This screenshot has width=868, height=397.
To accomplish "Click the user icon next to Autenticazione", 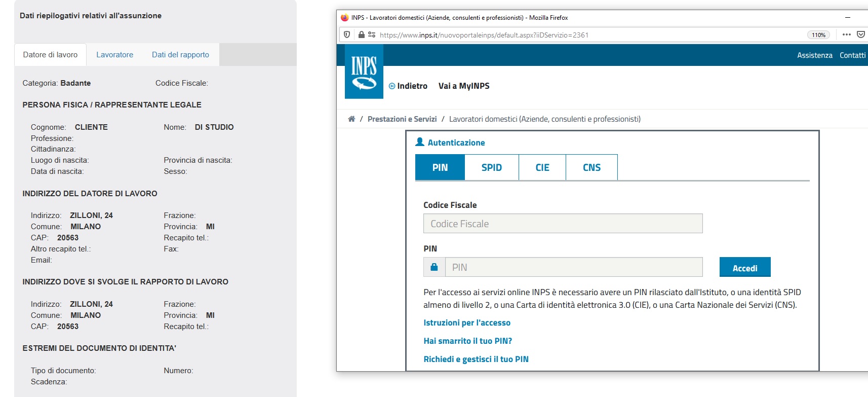I will [420, 142].
